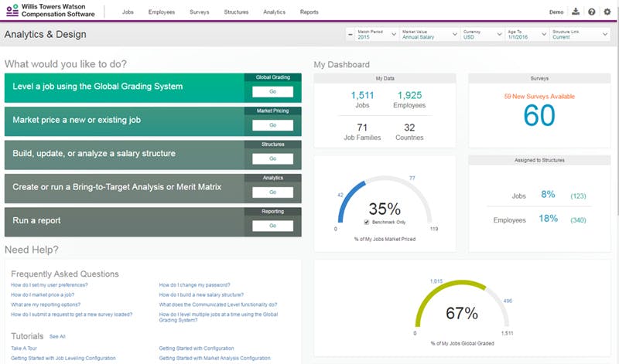The image size is (619, 364).
Task: Open the Market Value dropdown
Action: click(429, 34)
